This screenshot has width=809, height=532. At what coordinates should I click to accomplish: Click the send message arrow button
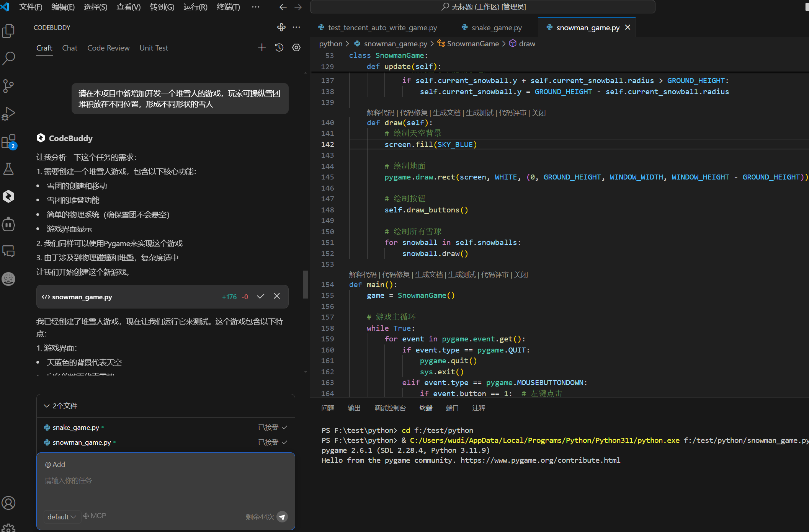pyautogui.click(x=282, y=517)
